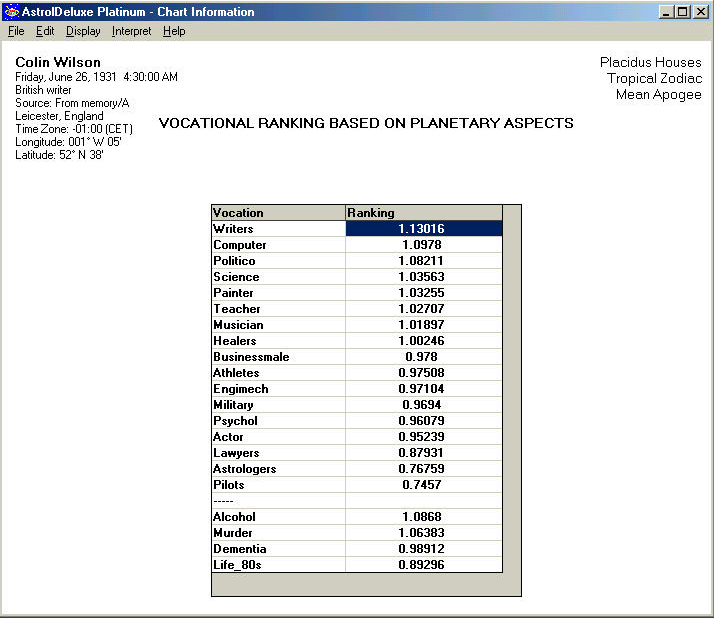Screen dimensions: 714x618
Task: Click the ranking value 0.97508
Action: point(424,373)
